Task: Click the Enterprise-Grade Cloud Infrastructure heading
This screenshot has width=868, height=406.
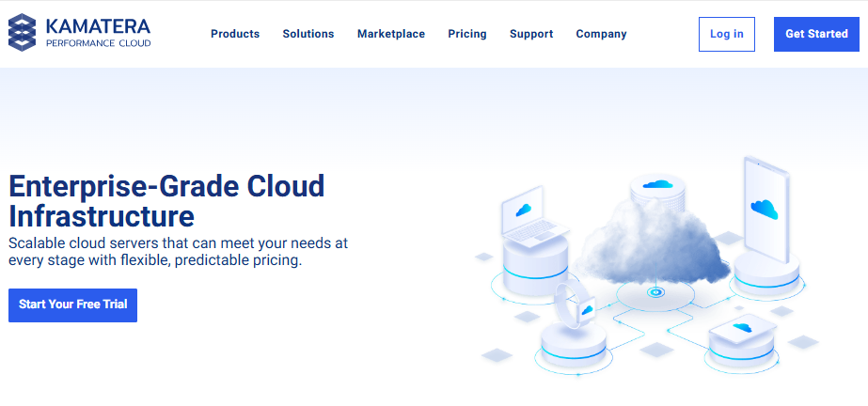Action: [x=166, y=201]
